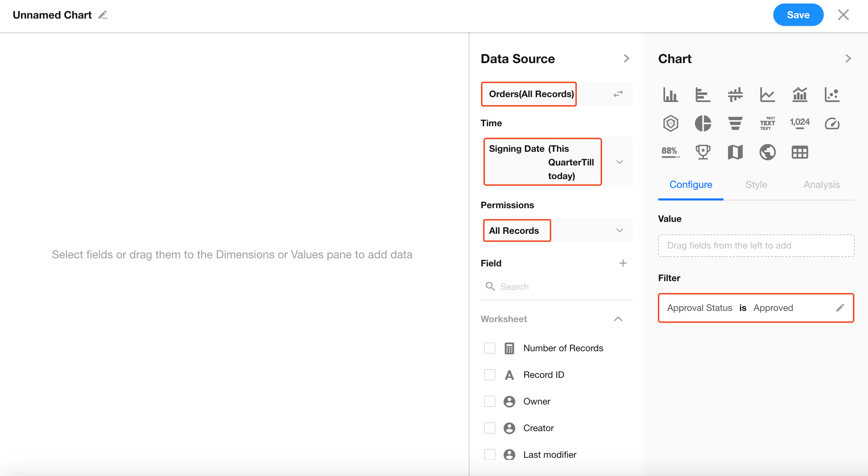The height and width of the screenshot is (476, 868).
Task: Select the pivot table grid icon
Action: click(800, 152)
